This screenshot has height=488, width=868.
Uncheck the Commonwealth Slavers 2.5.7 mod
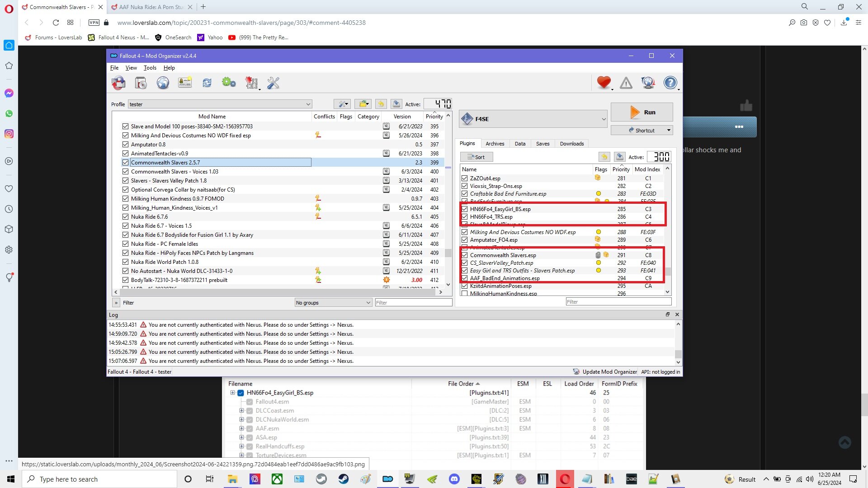[126, 163]
